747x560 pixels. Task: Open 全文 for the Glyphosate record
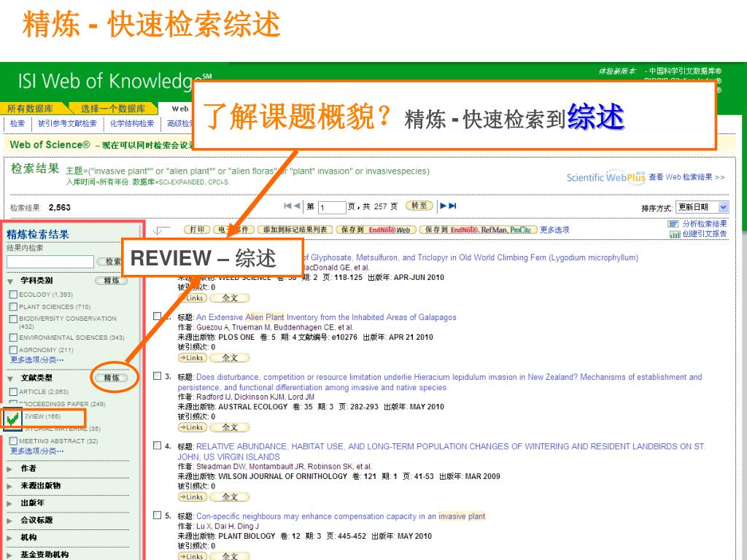230,298
